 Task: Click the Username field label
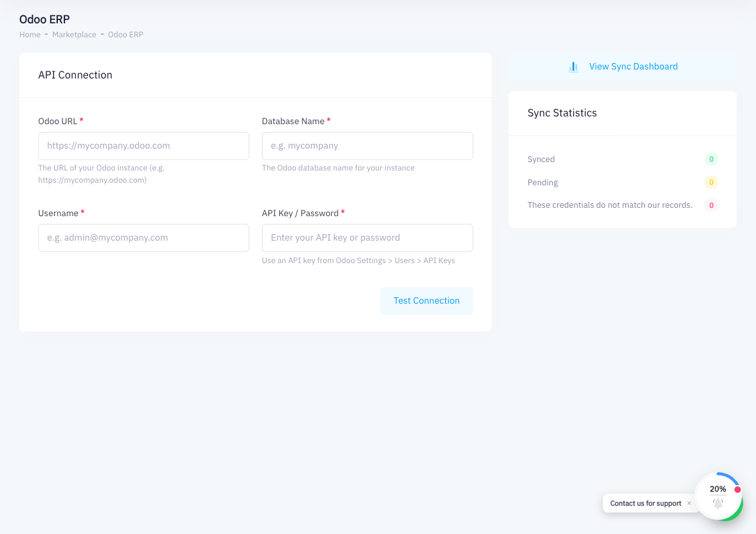[x=59, y=213]
